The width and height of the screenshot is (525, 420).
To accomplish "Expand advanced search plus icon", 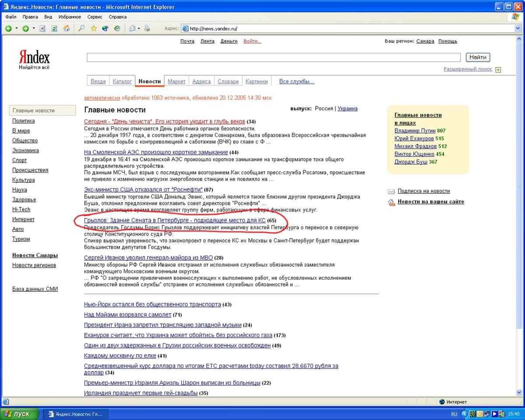I will (498, 70).
